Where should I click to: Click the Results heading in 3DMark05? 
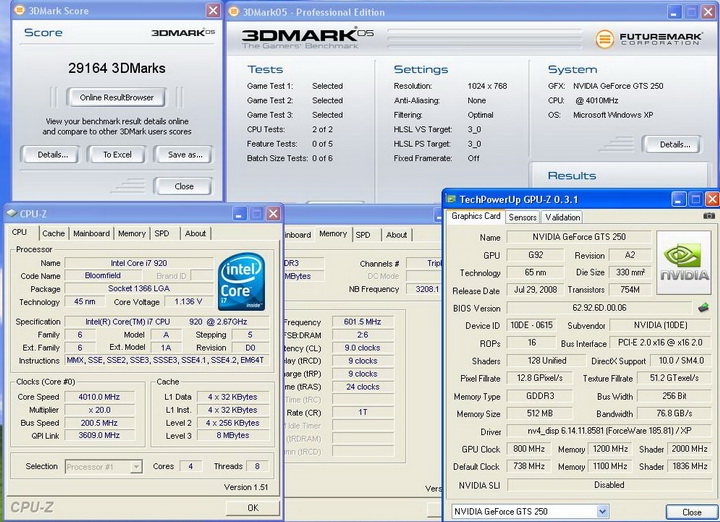572,176
